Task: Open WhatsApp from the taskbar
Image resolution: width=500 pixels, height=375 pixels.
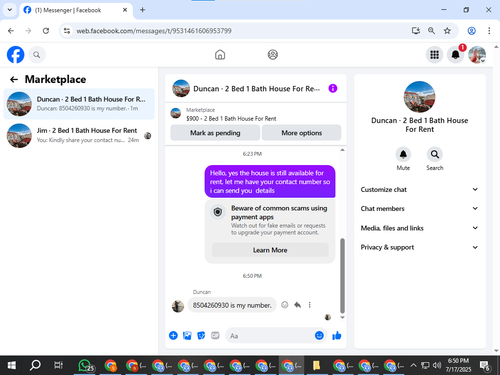Action: (85, 366)
